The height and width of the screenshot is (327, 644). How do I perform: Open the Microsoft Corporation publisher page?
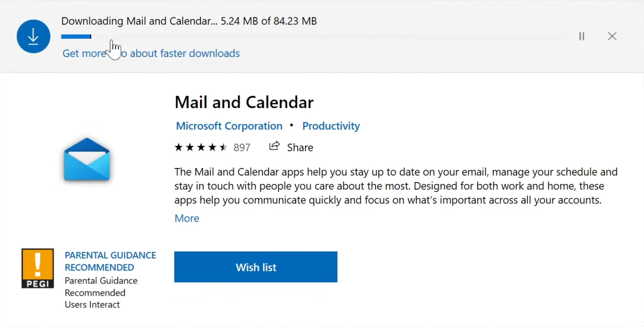click(x=229, y=126)
